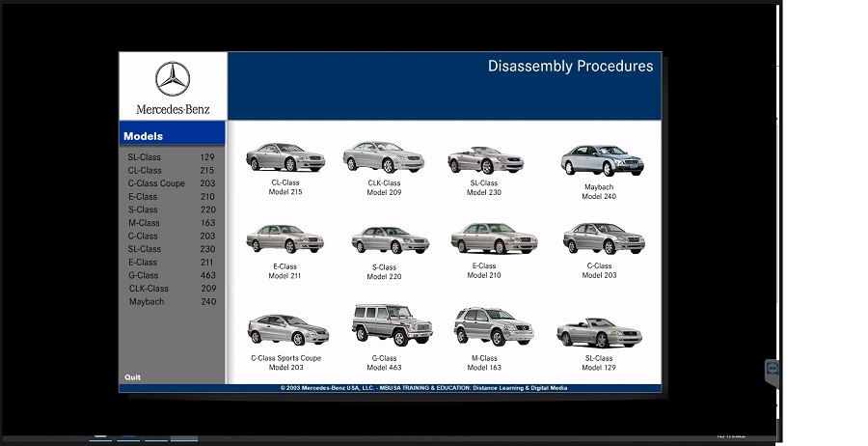Open M-Class 163 in Models list
The height and width of the screenshot is (446, 868).
point(171,223)
